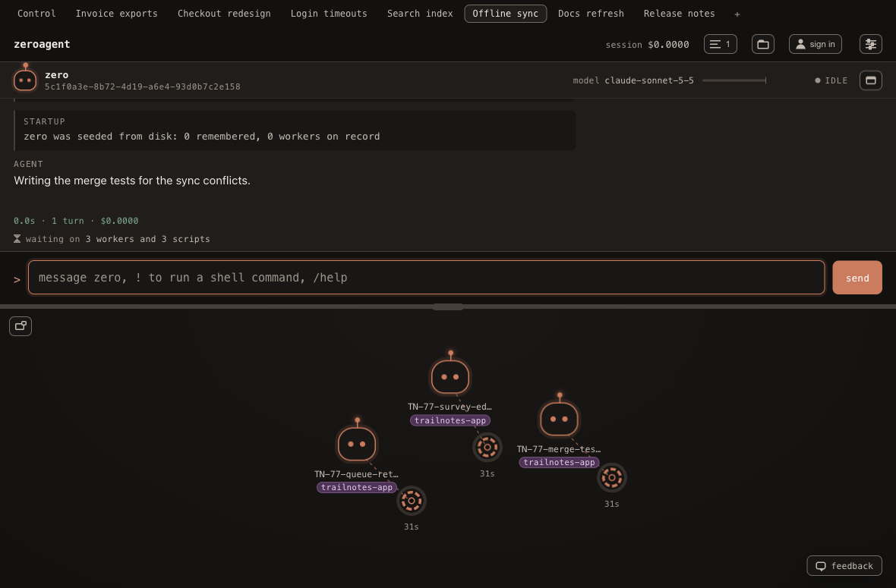Switch to Release notes tab
The height and width of the screenshot is (588, 896).
point(679,13)
